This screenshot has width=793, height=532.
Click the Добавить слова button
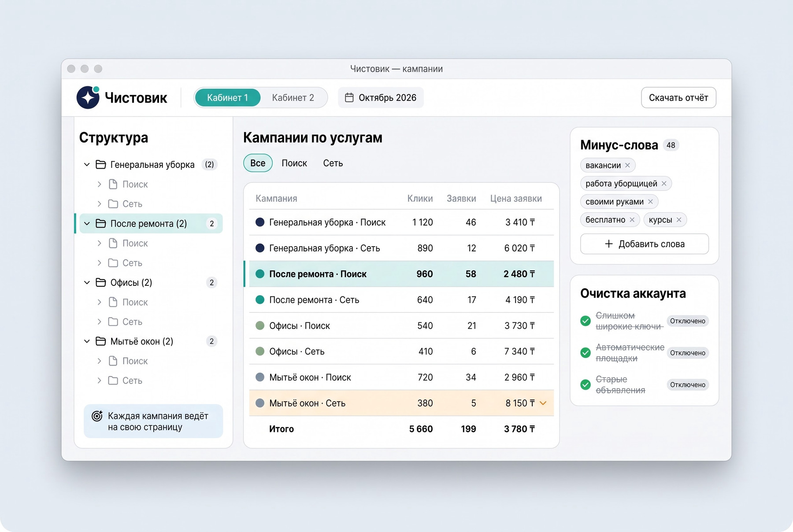[x=645, y=244]
